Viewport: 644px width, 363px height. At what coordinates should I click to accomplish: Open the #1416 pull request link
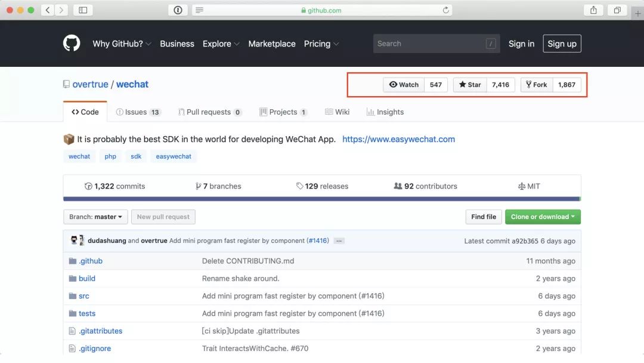pyautogui.click(x=318, y=241)
